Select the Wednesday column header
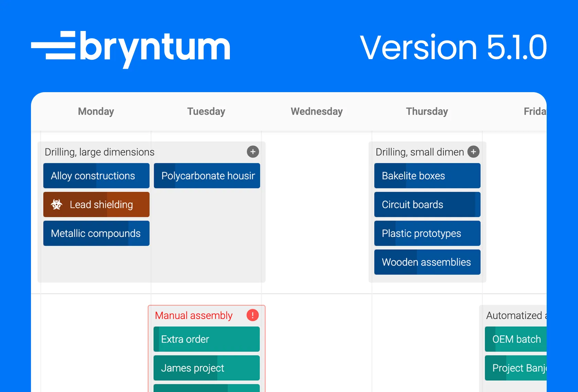Image resolution: width=578 pixels, height=392 pixels. tap(317, 111)
